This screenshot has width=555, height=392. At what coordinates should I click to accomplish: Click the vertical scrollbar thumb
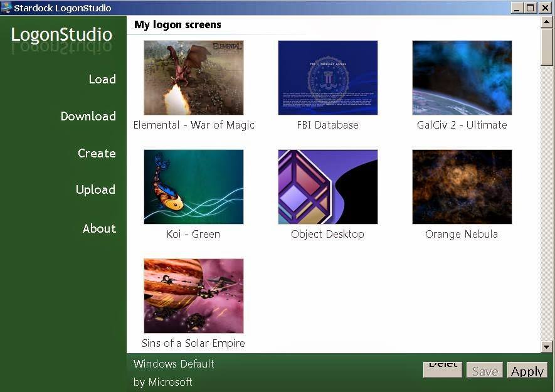point(546,47)
